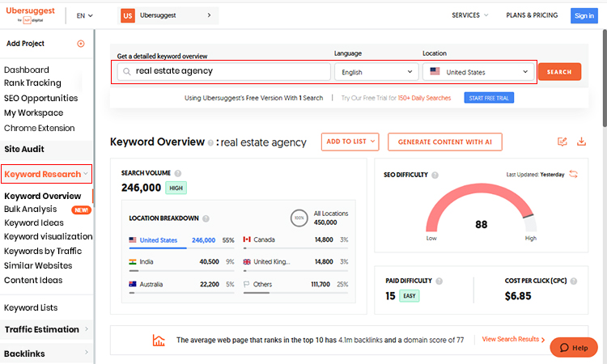The image size is (607, 364).
Task: Open the English language dropdown
Action: click(x=376, y=72)
